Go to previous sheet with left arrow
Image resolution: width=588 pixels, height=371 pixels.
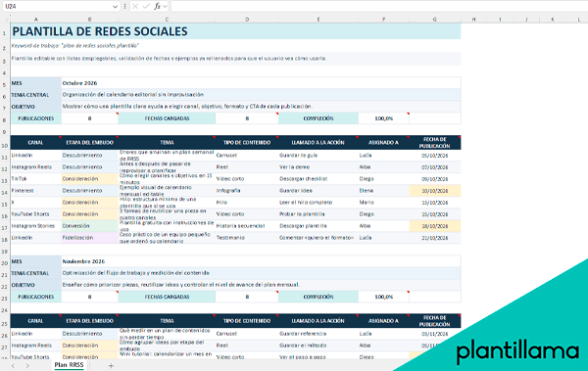coord(13,366)
